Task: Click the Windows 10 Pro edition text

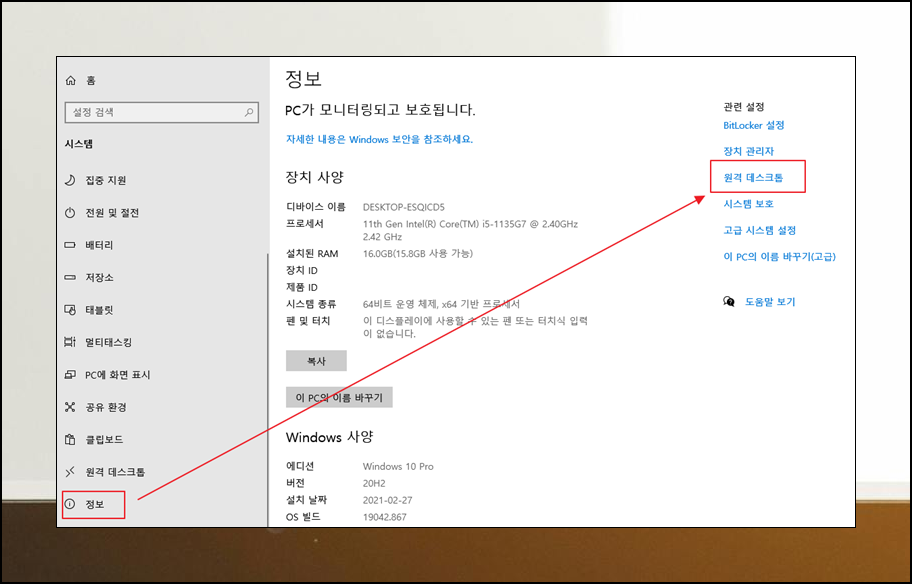Action: pos(398,467)
